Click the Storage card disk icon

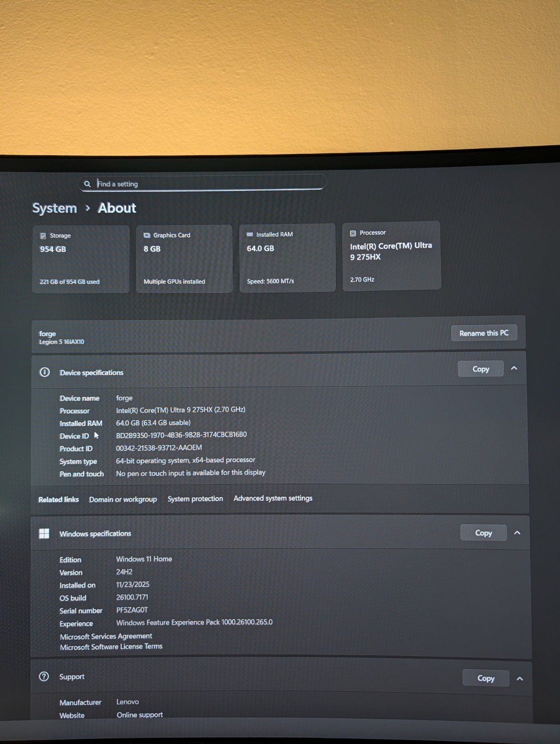(43, 236)
